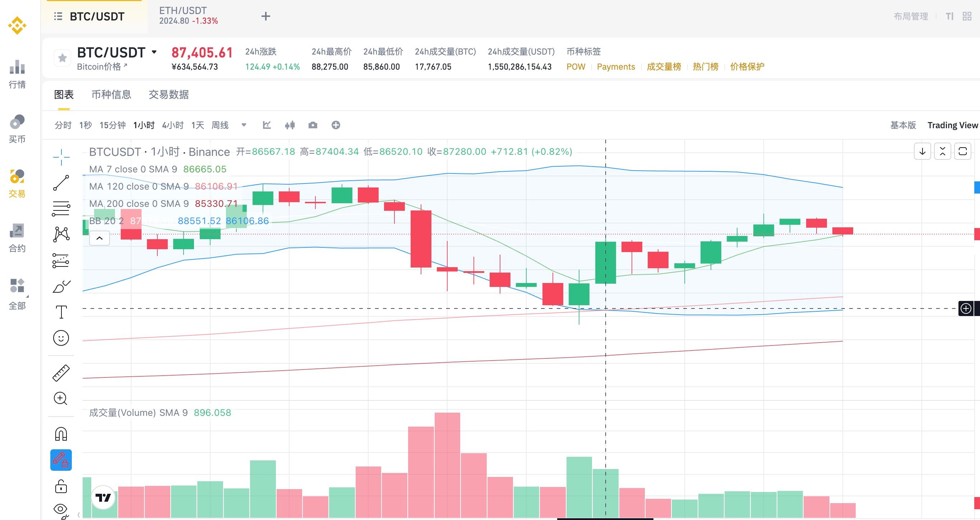The height and width of the screenshot is (520, 980).
Task: Select the Text annotation tool
Action: coord(61,312)
